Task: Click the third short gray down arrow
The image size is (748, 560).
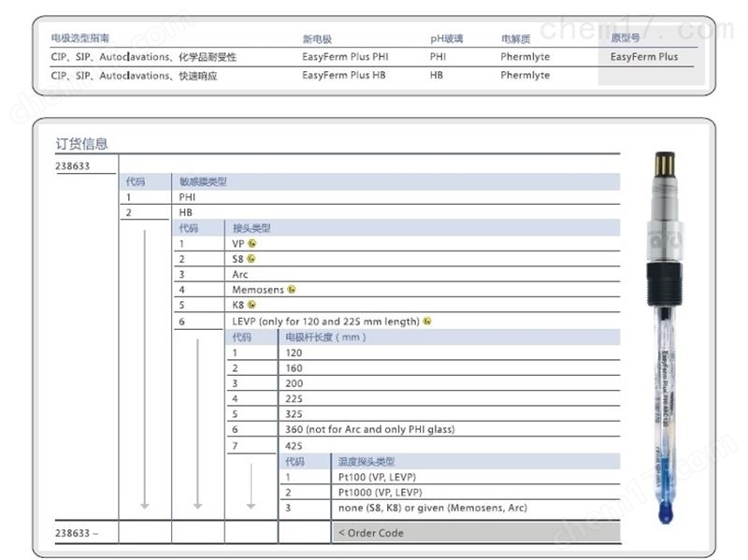Action: pos(251,485)
